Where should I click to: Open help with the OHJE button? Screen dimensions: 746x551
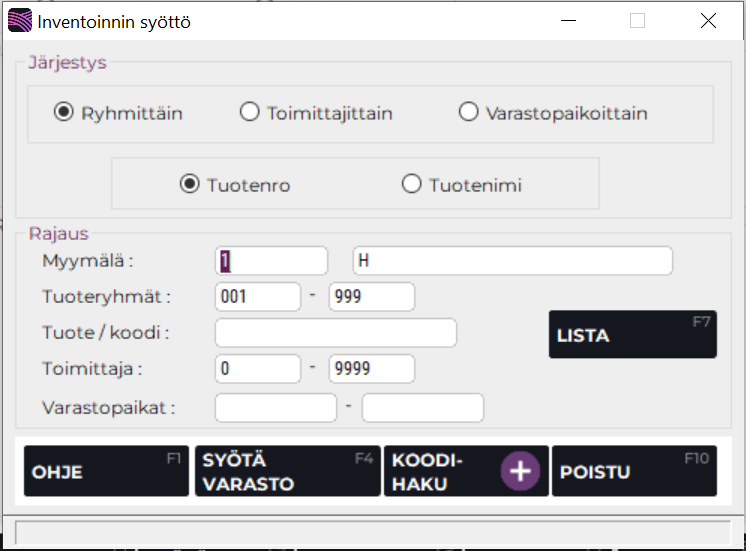coord(106,471)
